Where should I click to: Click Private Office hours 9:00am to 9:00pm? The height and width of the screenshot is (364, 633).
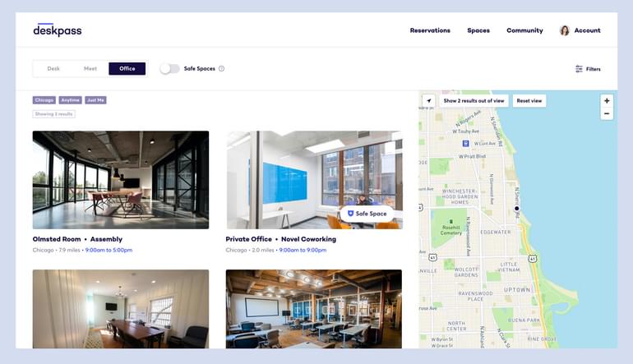click(303, 251)
